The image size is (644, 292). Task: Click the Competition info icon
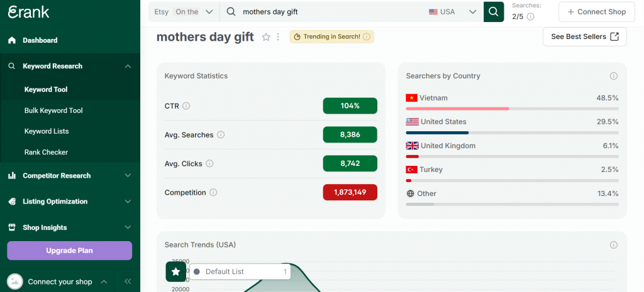[213, 193]
